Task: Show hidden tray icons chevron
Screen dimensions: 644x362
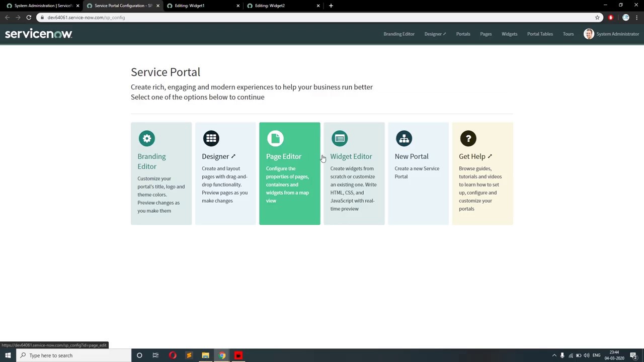Action: pyautogui.click(x=554, y=355)
